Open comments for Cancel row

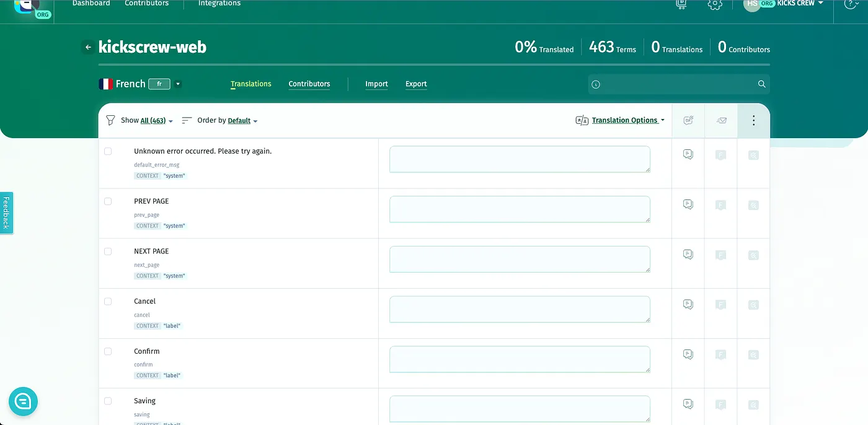pyautogui.click(x=688, y=304)
